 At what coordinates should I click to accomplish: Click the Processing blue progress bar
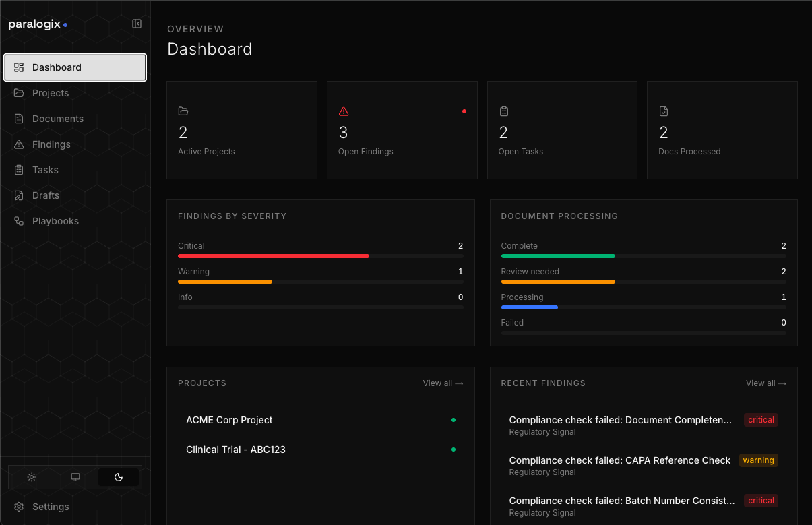(x=530, y=307)
